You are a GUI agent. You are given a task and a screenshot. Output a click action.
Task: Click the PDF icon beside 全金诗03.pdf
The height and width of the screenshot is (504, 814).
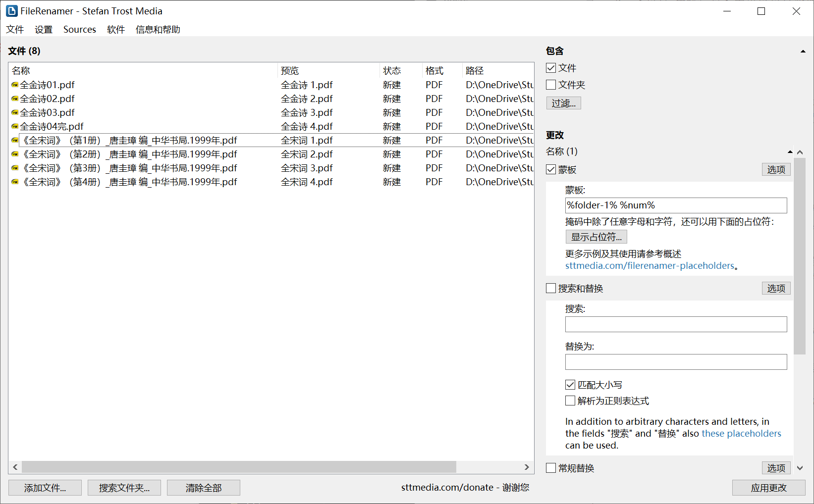[x=15, y=113]
